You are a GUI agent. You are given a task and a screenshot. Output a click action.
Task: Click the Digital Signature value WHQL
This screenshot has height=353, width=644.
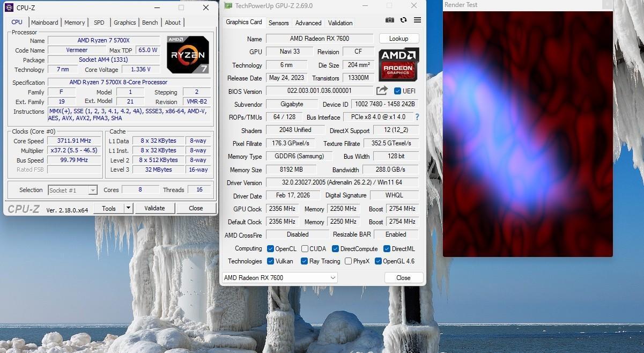(x=394, y=195)
